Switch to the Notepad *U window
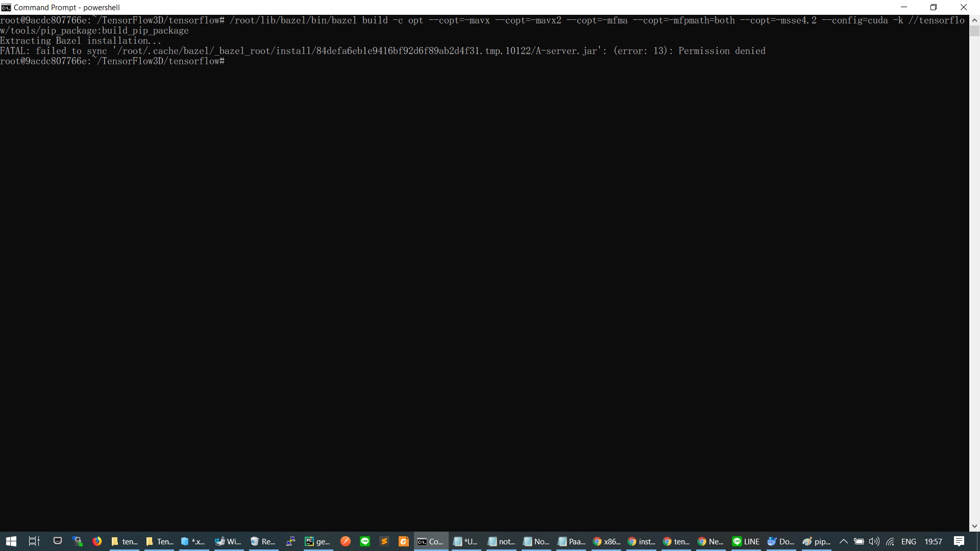This screenshot has height=551, width=980. (x=465, y=541)
